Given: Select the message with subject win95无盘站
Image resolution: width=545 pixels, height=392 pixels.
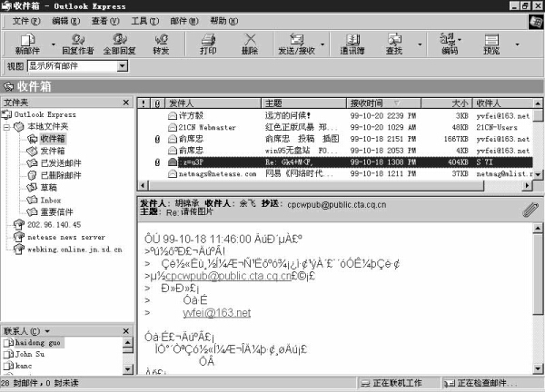Looking at the screenshot, I should 335,151.
